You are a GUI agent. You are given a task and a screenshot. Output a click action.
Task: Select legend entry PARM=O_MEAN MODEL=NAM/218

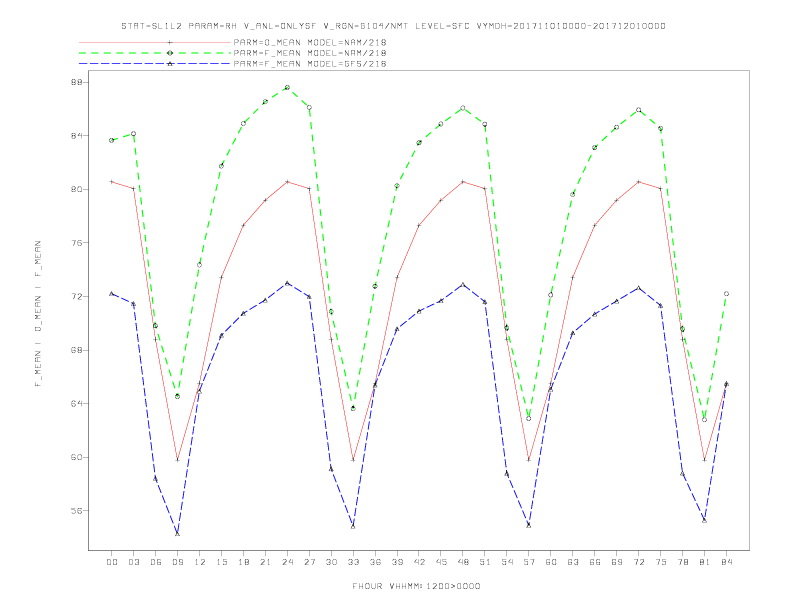point(310,42)
